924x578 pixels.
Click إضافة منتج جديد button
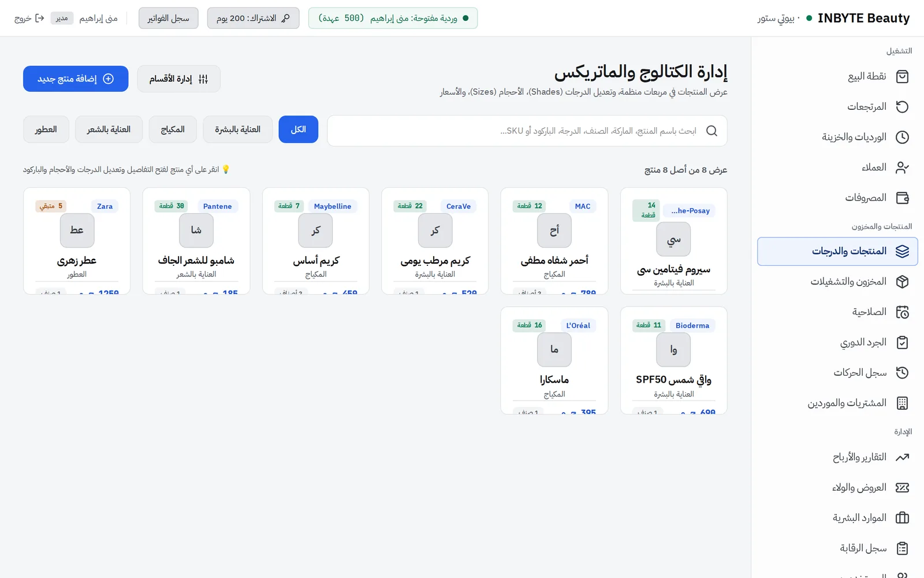[76, 79]
